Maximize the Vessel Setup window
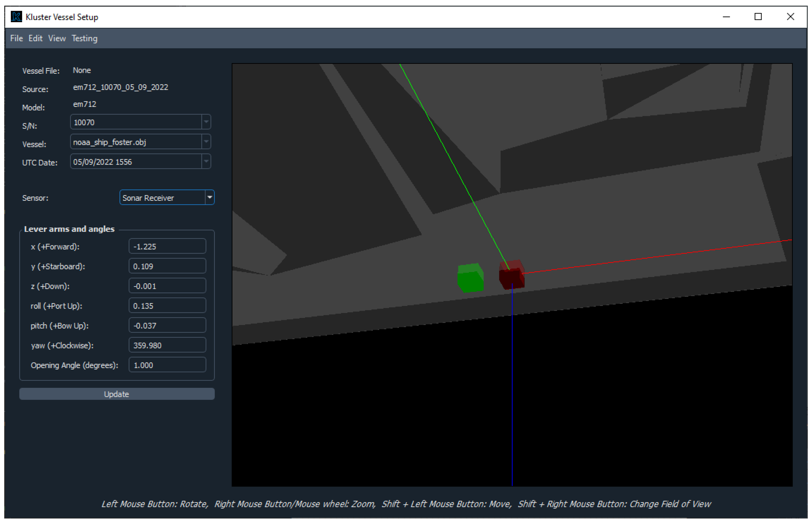The image size is (812, 525). coord(758,17)
